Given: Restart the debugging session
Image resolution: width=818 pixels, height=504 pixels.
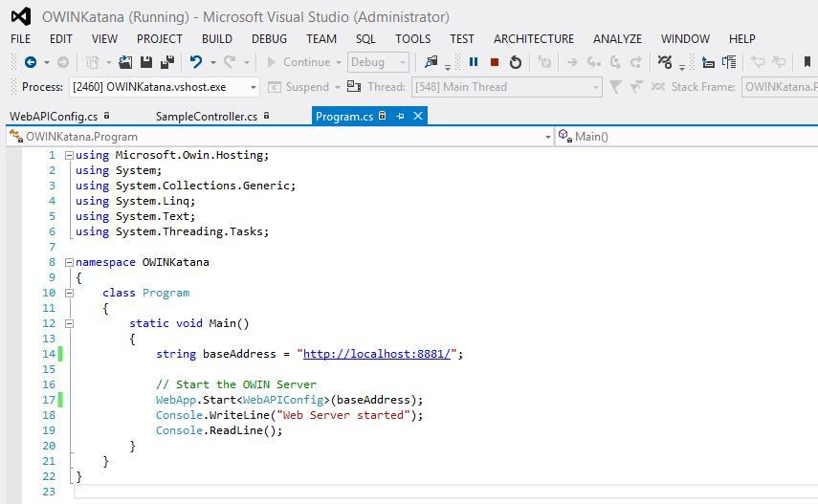Looking at the screenshot, I should pos(516,62).
